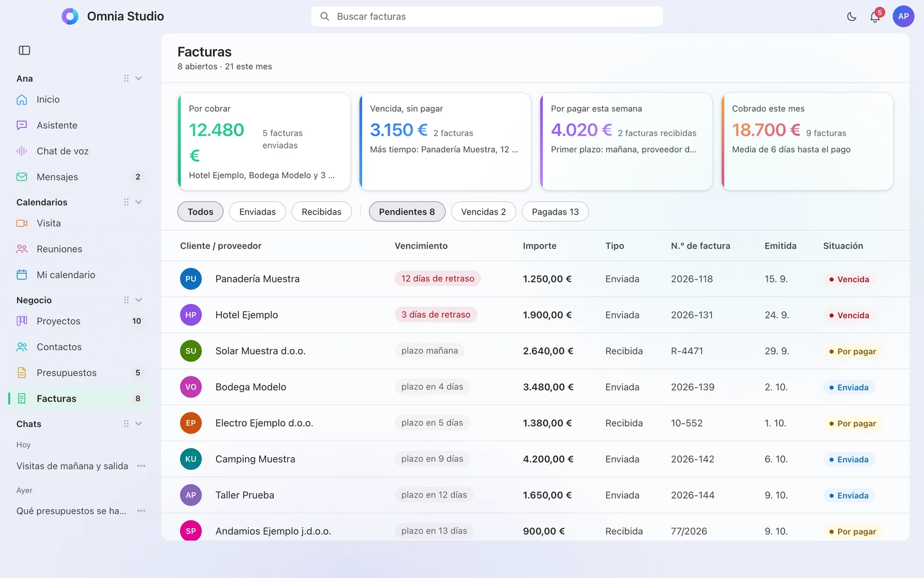This screenshot has width=924, height=578.
Task: Click drag handle next to Ana
Action: coord(126,78)
